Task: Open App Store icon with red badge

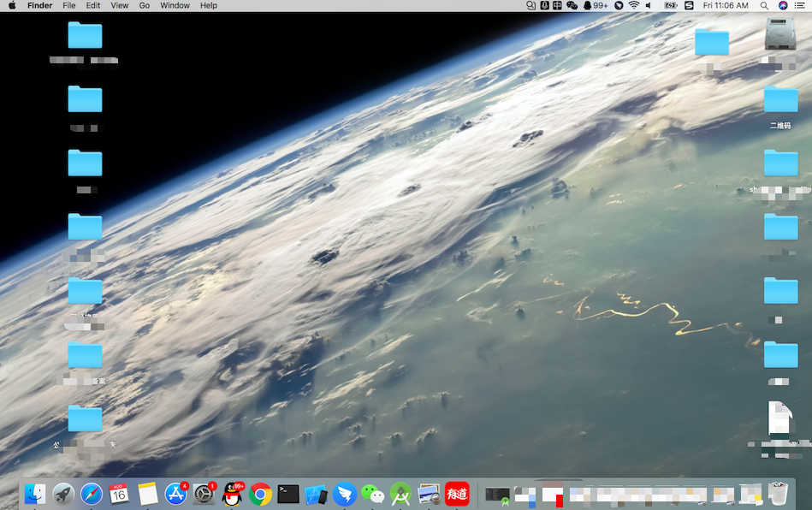Action: [176, 494]
